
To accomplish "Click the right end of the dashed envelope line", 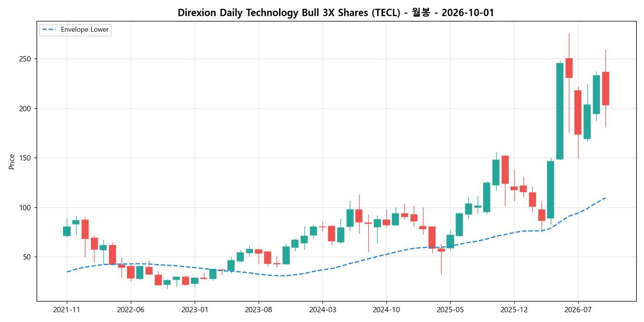I will point(605,198).
